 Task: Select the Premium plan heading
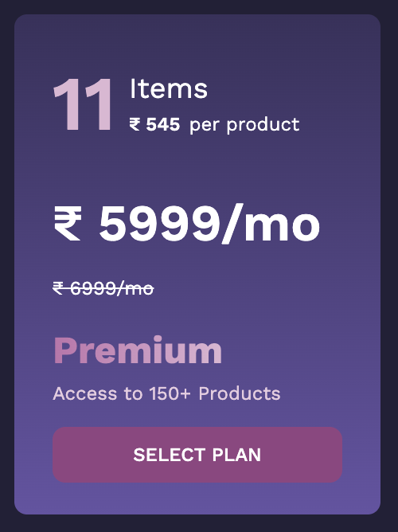click(x=138, y=350)
